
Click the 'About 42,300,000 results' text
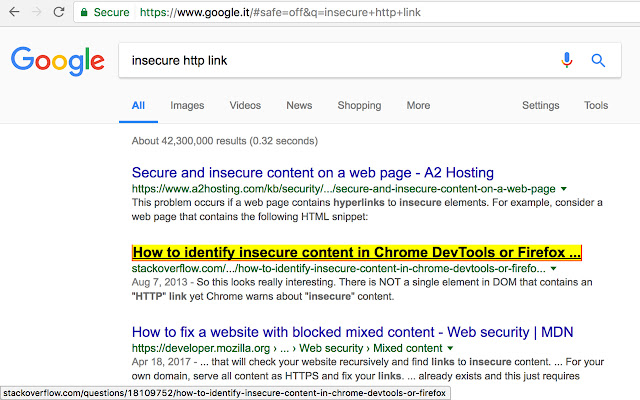coord(224,141)
